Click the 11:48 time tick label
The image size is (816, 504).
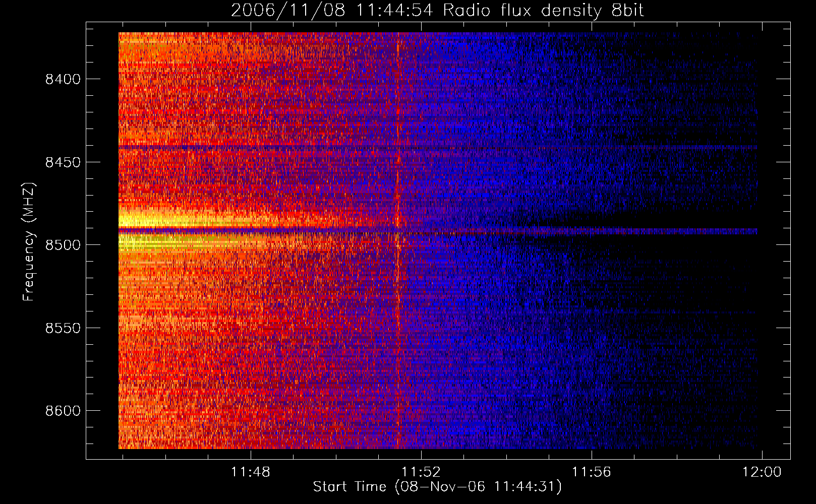(x=251, y=472)
